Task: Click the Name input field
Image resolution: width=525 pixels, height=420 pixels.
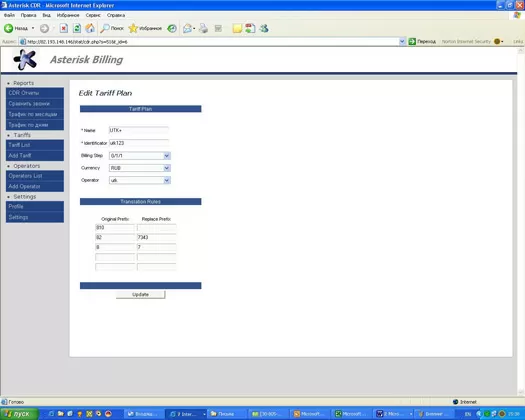Action: (x=139, y=130)
